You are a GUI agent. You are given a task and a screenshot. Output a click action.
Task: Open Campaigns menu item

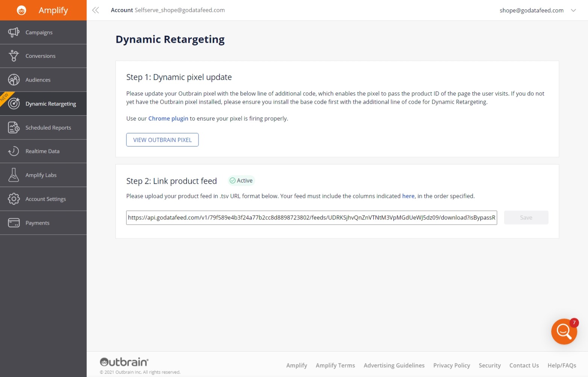[43, 32]
